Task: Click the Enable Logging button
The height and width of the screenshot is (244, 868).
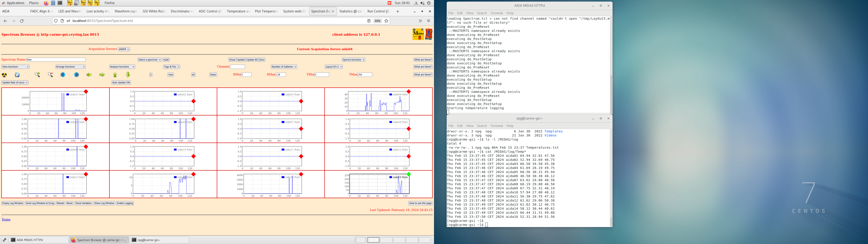Action: pos(125,203)
